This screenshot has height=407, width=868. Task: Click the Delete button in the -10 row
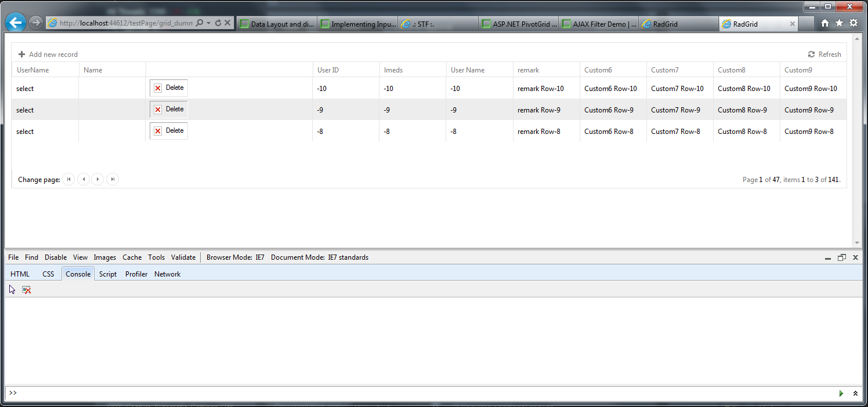coord(169,88)
